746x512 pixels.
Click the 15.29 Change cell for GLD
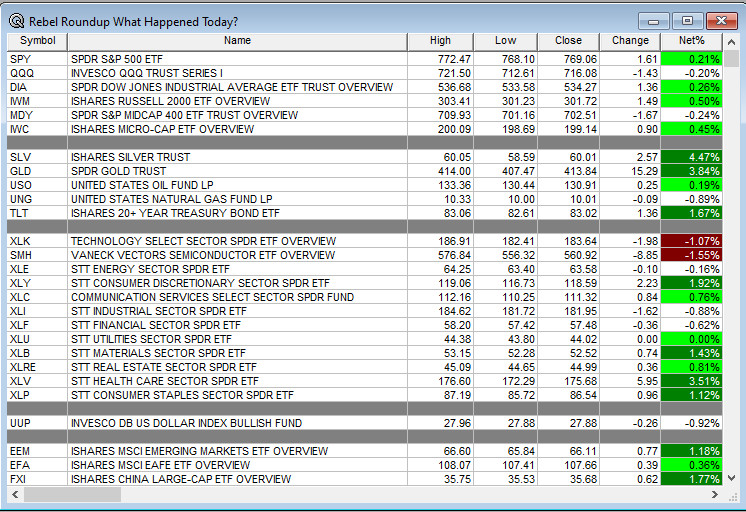[x=630, y=171]
